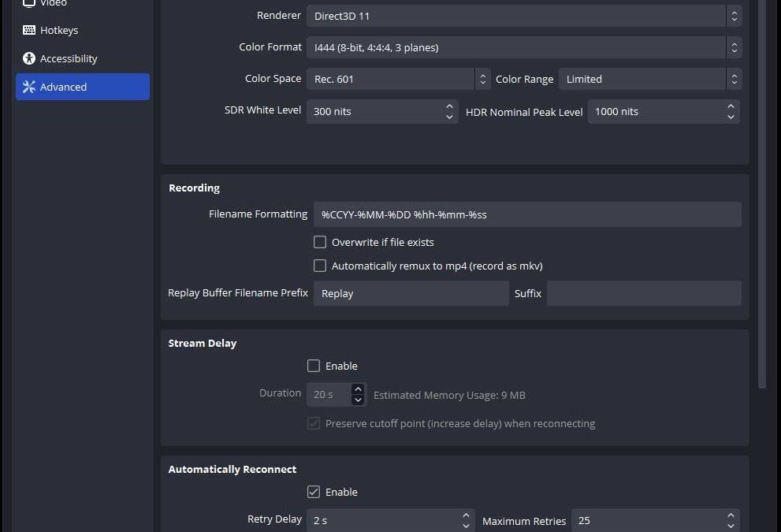Open the Color Format dropdown
Screen dimensions: 781x532
523,47
